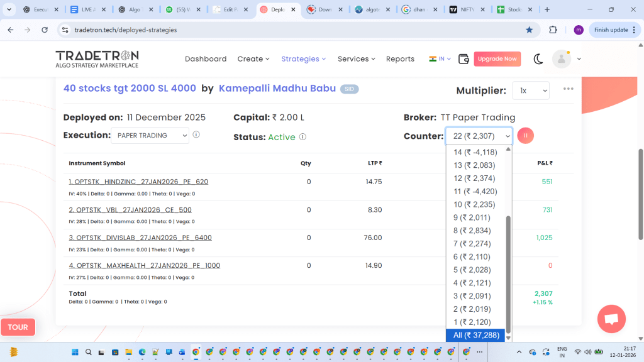Bookmark this page with star icon
The width and height of the screenshot is (644, 362).
pyautogui.click(x=529, y=30)
